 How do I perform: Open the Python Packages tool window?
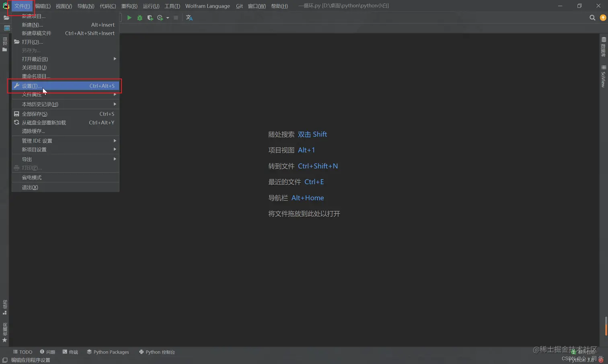[108, 352]
